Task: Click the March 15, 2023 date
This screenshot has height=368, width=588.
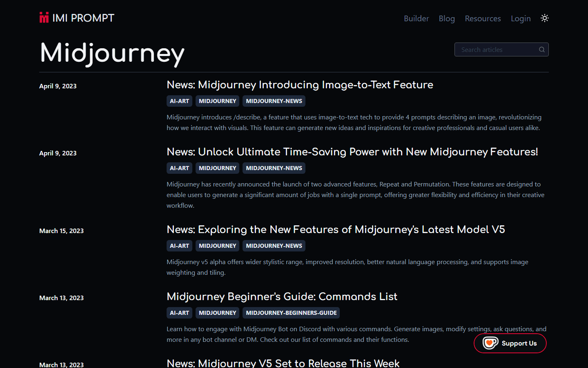Action: pos(61,231)
